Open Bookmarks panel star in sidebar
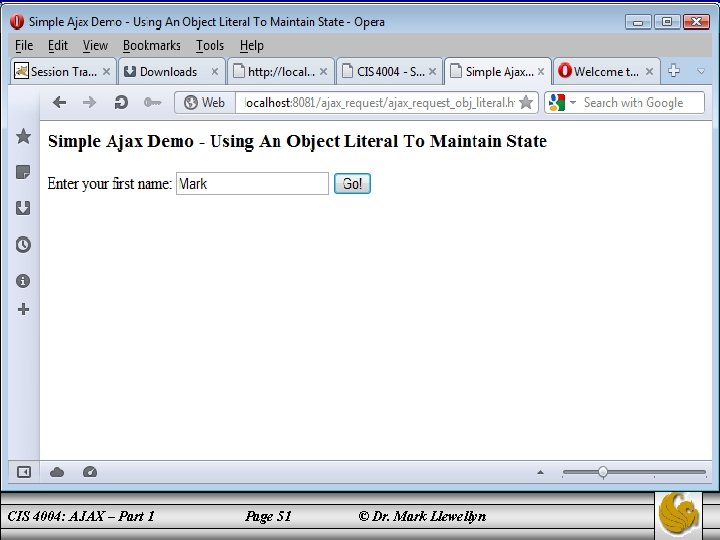The image size is (720, 540). [x=23, y=136]
